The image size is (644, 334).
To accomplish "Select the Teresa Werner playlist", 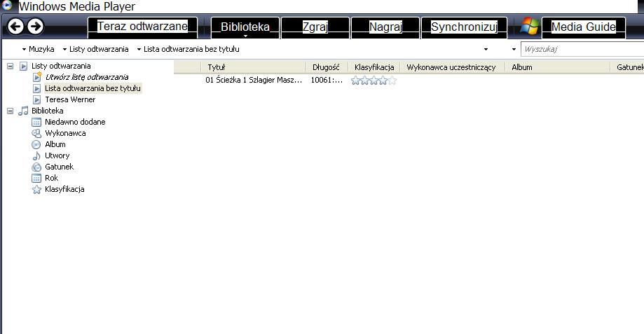I will click(70, 99).
